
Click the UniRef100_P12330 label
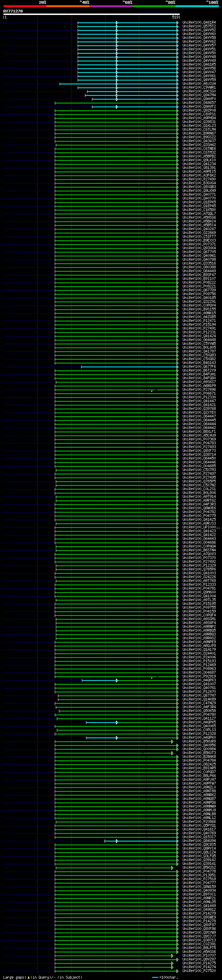199,397
